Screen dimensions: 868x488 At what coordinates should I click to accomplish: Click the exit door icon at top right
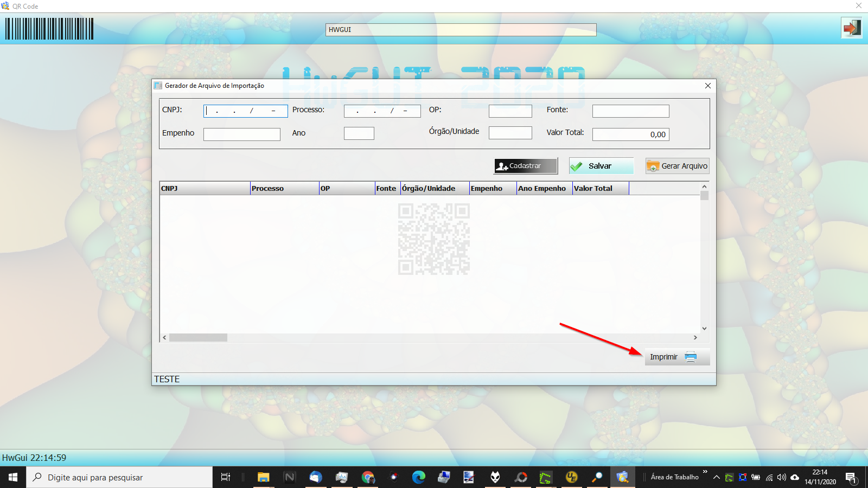[852, 28]
